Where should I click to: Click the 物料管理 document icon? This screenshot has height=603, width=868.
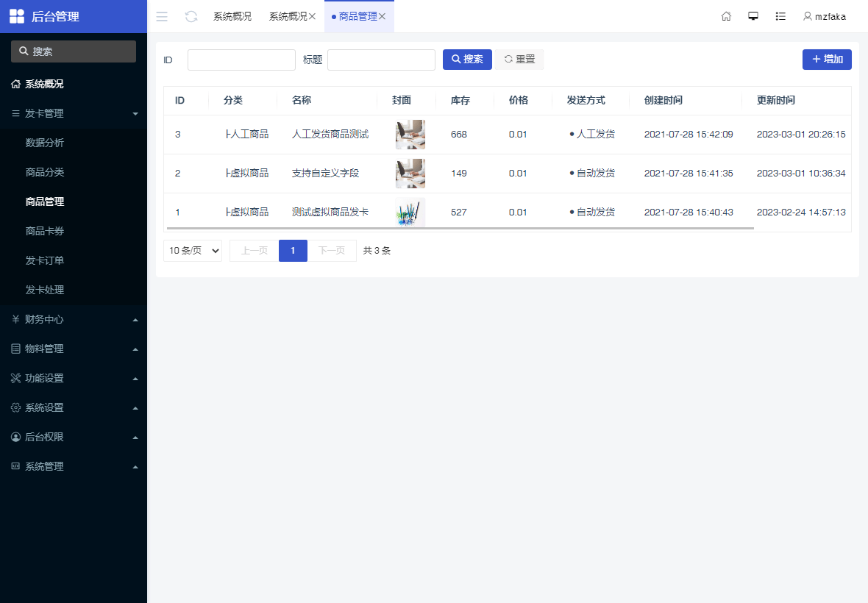[x=15, y=349]
